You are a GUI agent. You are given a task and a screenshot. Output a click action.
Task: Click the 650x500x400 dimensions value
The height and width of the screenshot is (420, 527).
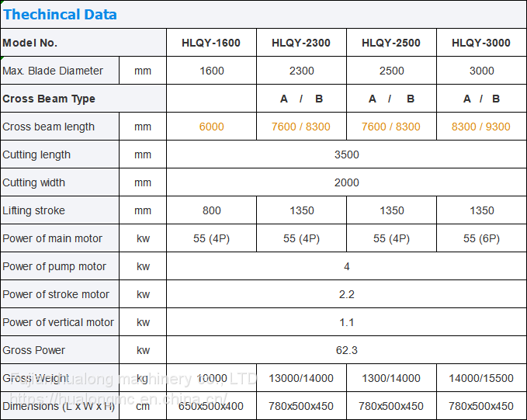(211, 406)
